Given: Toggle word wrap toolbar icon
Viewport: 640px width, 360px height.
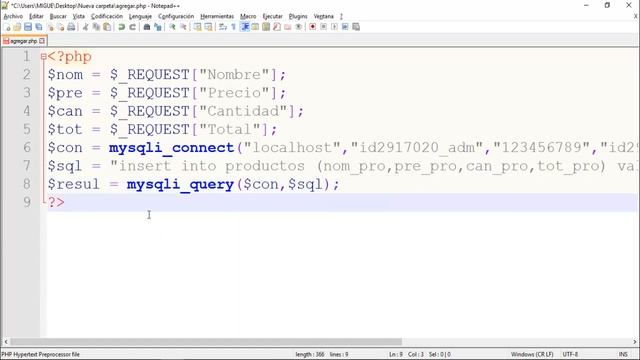Looking at the screenshot, I should 223,27.
